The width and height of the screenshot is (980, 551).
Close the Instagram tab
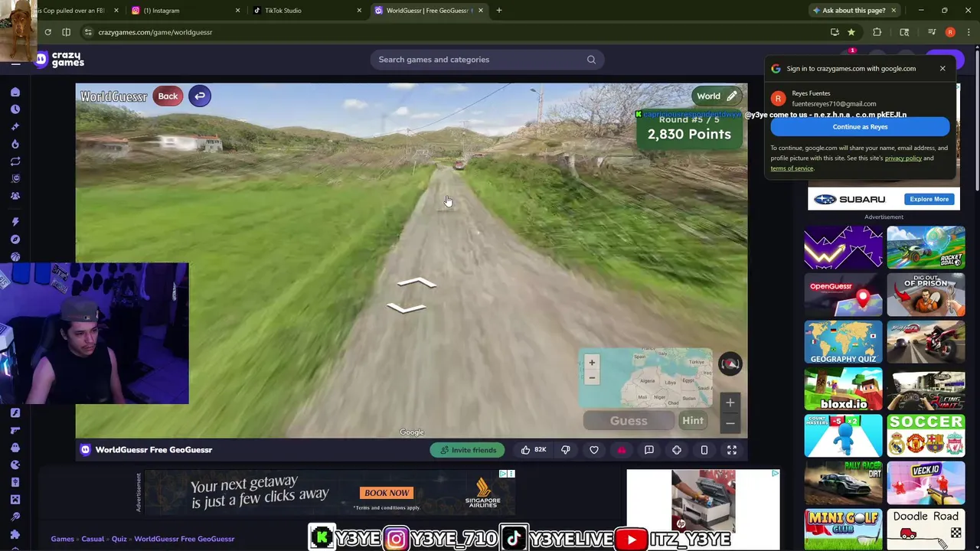tap(237, 11)
